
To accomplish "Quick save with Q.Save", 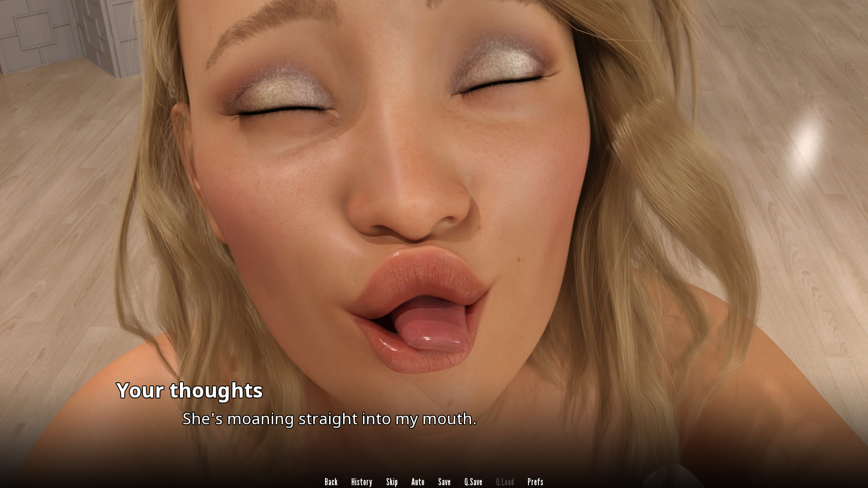I will pyautogui.click(x=473, y=482).
